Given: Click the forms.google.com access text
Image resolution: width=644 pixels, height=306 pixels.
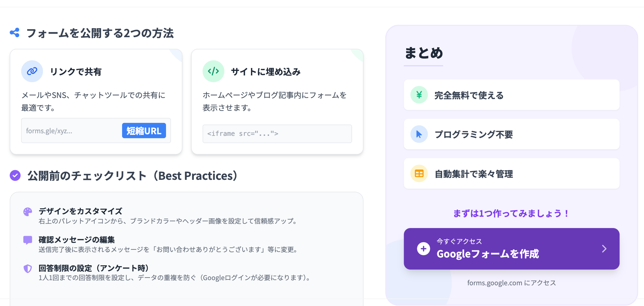Looking at the screenshot, I should pyautogui.click(x=511, y=283).
